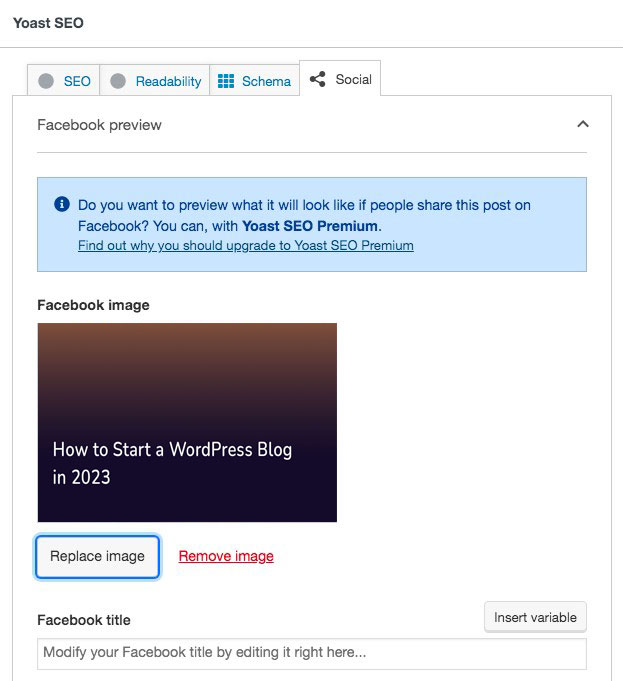Click the Insert variable button
Screen dimensions: 623x681
tap(535, 617)
